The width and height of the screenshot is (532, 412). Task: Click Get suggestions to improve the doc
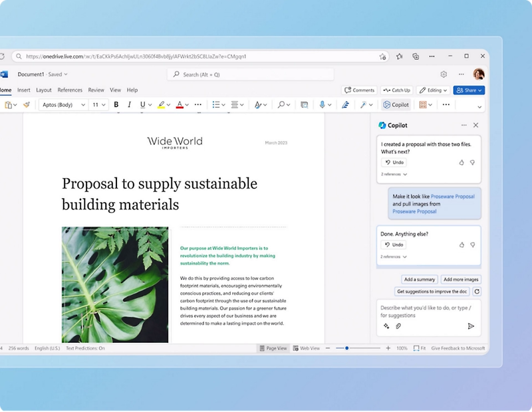click(x=432, y=292)
